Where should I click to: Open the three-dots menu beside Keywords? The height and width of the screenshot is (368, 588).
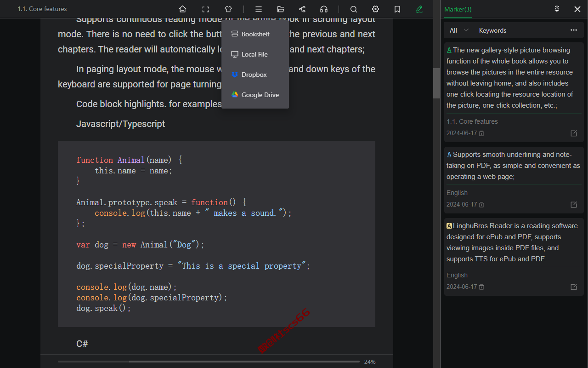tap(574, 30)
